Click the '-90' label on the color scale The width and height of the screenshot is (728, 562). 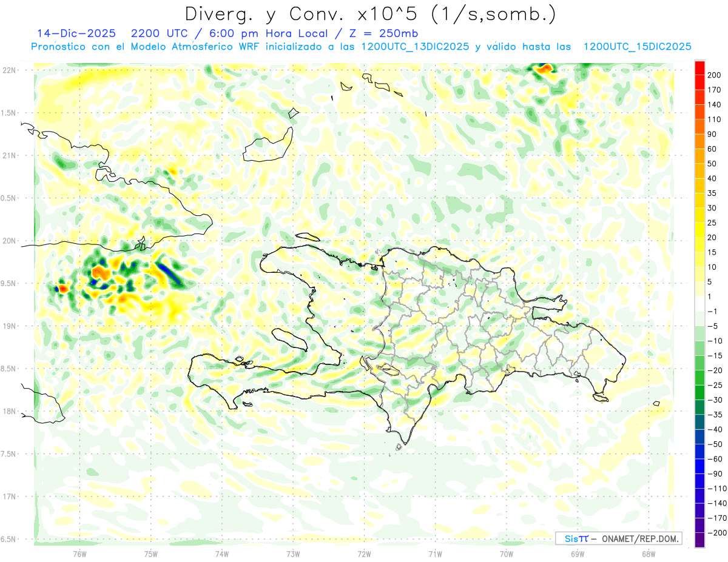coord(716,473)
